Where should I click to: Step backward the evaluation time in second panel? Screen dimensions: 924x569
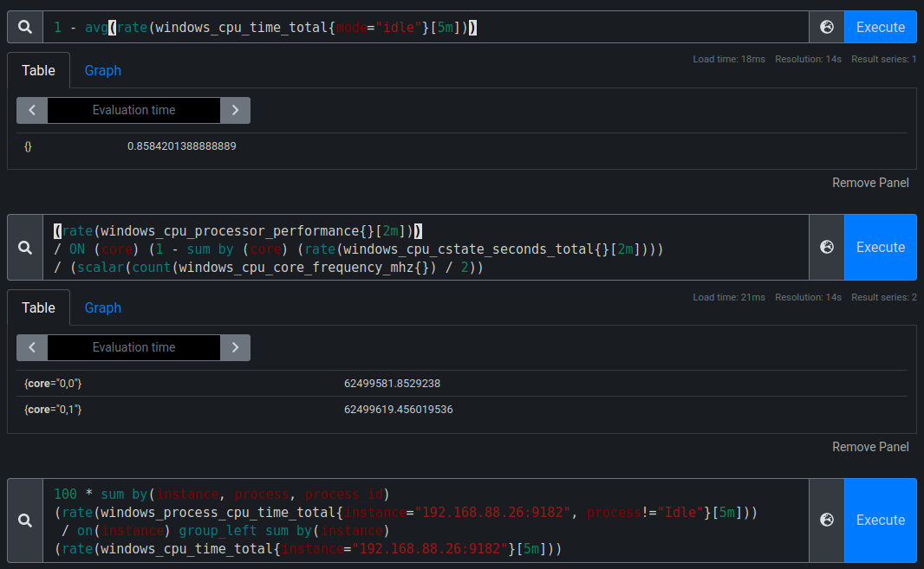(31, 346)
